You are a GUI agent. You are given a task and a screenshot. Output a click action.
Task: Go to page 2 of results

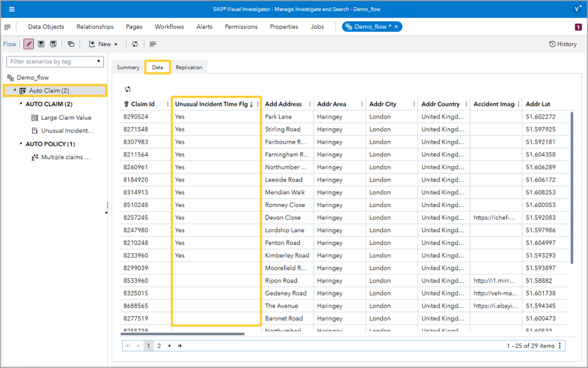tap(159, 346)
